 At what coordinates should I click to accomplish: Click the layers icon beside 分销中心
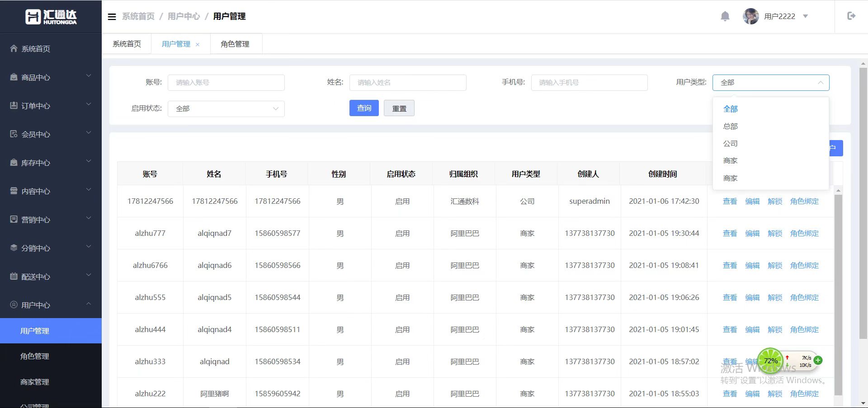pos(14,248)
